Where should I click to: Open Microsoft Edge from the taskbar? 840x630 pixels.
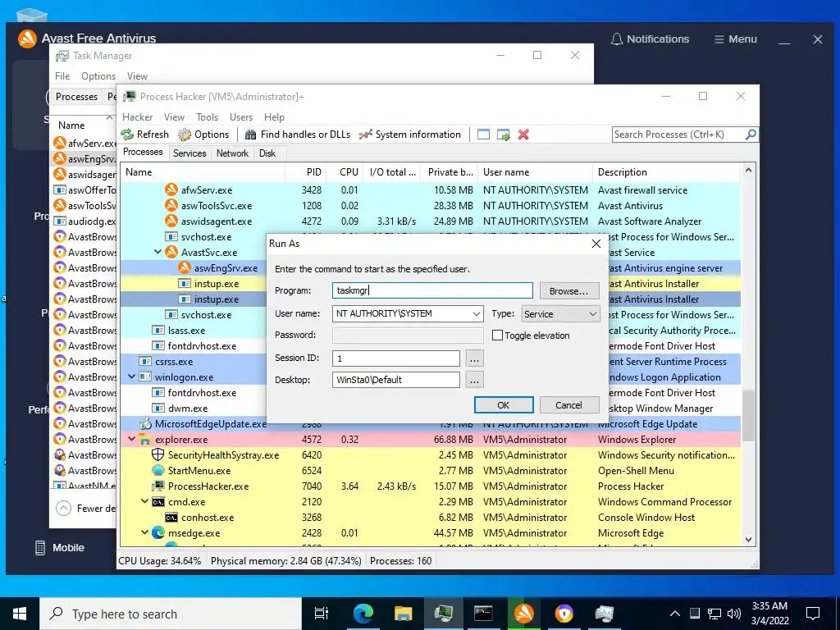click(x=363, y=614)
